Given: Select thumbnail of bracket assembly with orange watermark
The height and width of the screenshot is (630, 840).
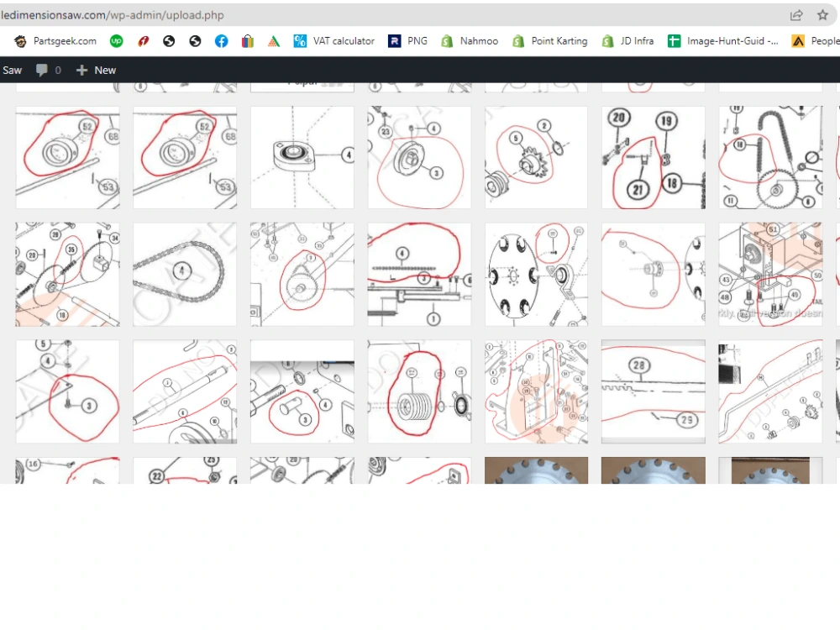Looking at the screenshot, I should 536,391.
